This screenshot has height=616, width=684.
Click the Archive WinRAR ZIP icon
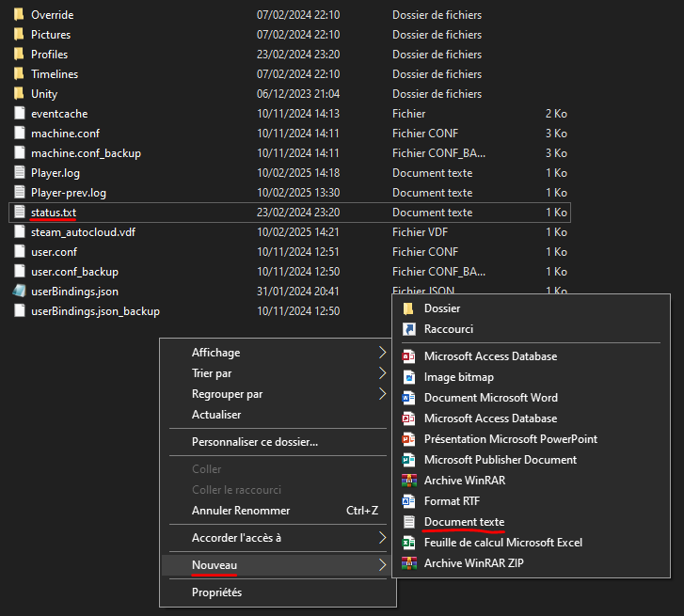point(408,563)
